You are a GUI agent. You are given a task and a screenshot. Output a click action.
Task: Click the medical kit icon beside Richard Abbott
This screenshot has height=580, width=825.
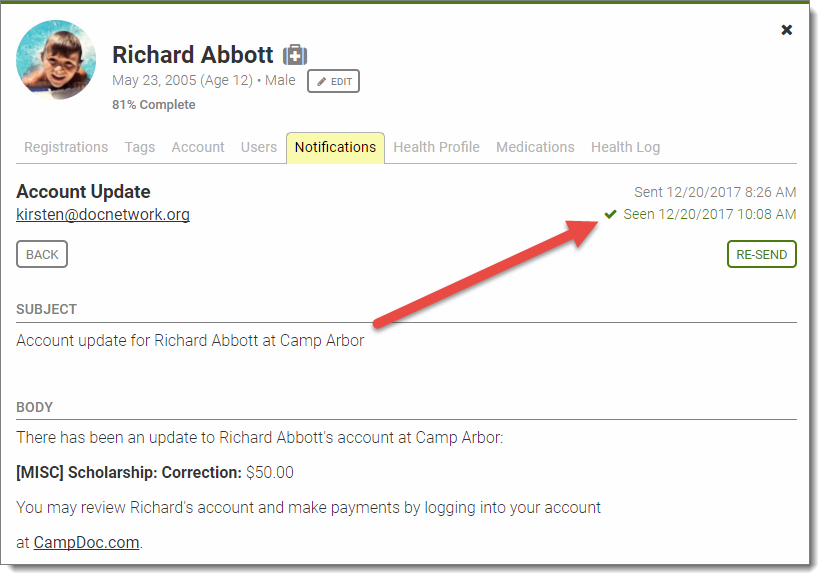tap(294, 55)
